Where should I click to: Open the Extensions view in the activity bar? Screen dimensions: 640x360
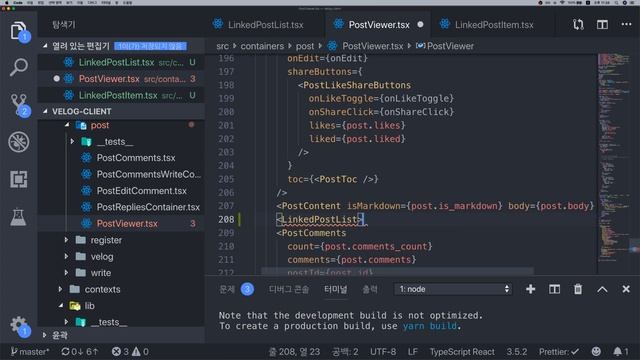point(19,179)
